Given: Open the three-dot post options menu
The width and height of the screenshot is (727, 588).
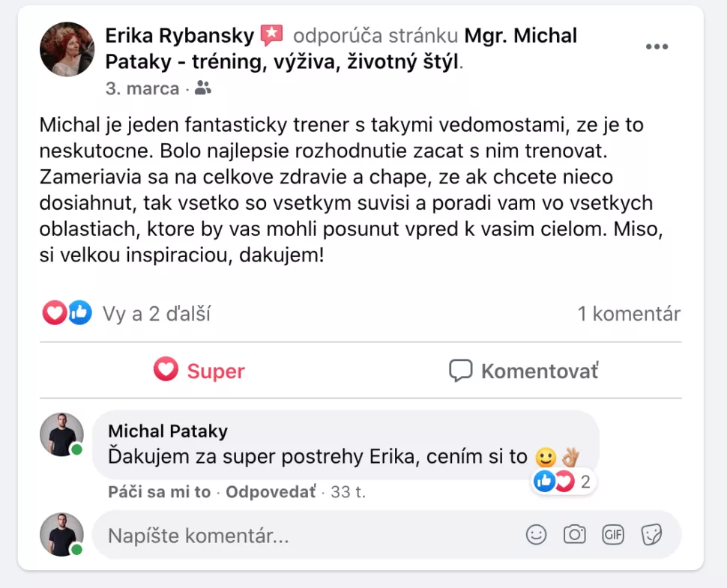Looking at the screenshot, I should click(657, 46).
